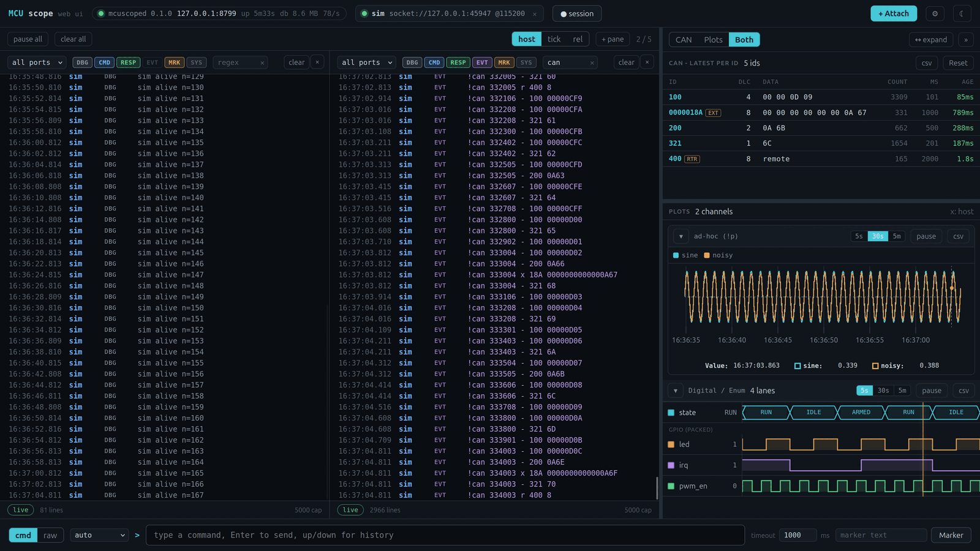Close the left log pane
The height and width of the screenshot is (551, 980).
point(317,62)
